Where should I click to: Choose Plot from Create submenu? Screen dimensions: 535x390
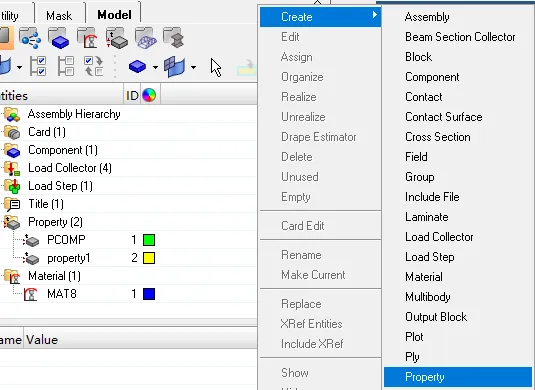click(x=414, y=337)
